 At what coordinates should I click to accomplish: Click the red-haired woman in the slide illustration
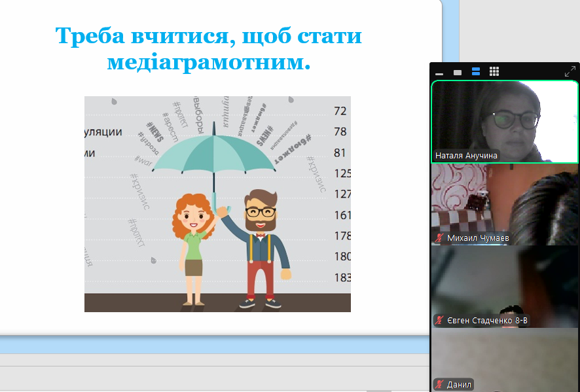click(193, 249)
